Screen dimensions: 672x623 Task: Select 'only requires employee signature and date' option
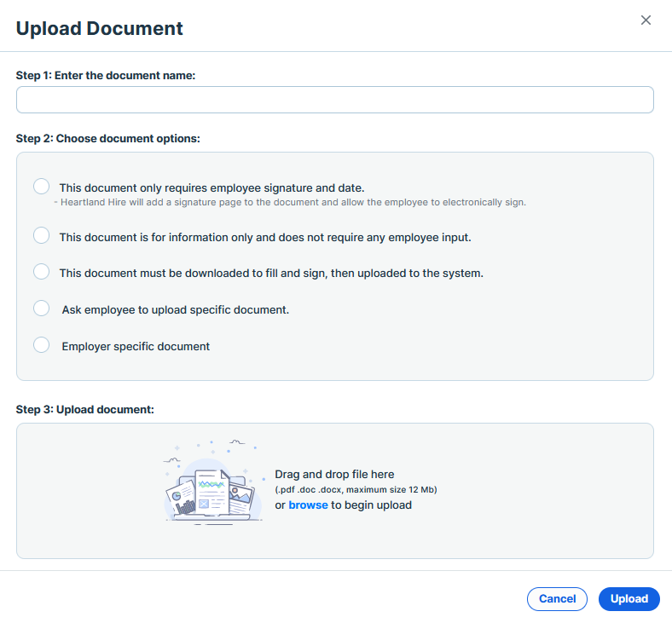coord(42,187)
